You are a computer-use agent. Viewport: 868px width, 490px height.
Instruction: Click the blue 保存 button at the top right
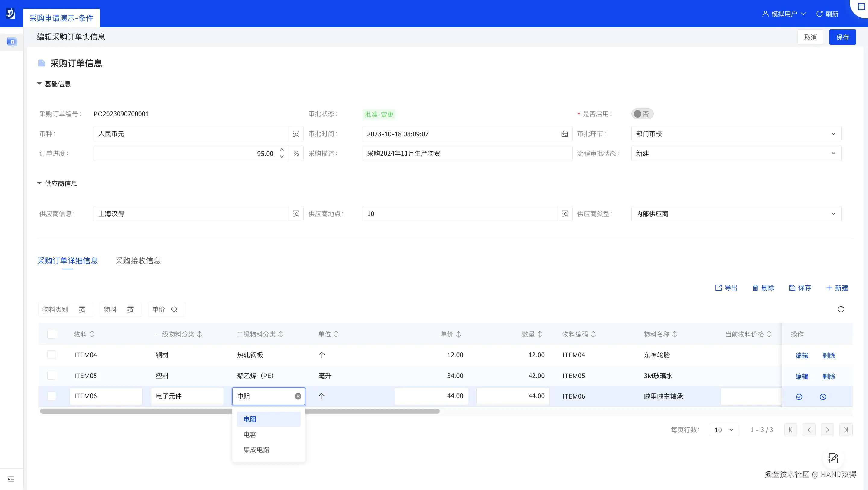(842, 37)
